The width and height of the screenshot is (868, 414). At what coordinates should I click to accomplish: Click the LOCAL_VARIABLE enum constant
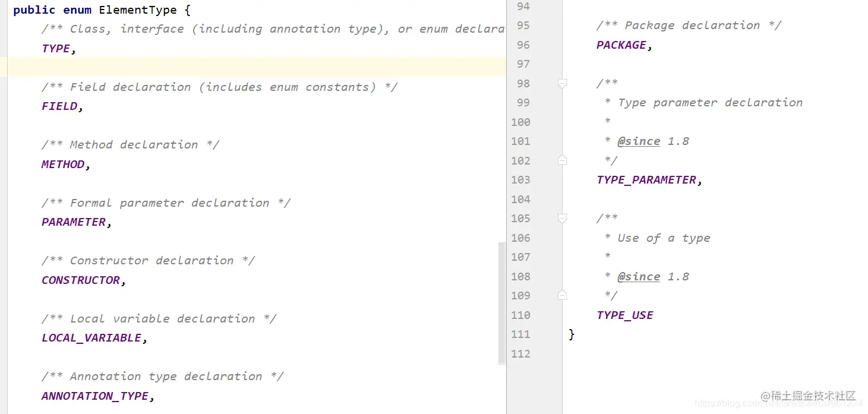(91, 338)
